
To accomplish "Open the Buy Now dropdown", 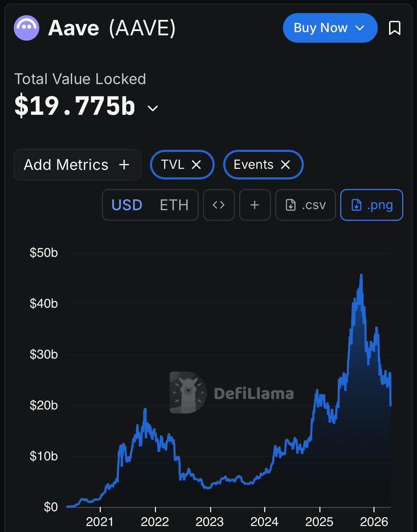I will (x=330, y=28).
